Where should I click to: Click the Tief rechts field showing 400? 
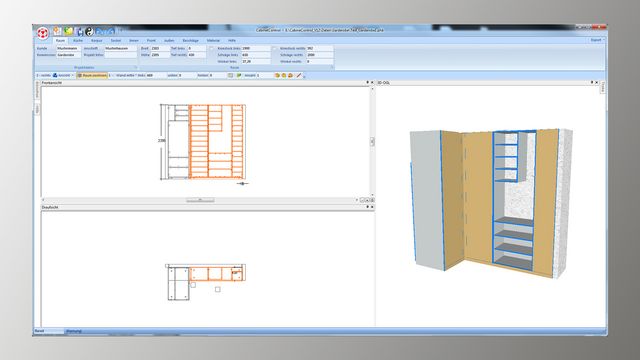point(196,55)
